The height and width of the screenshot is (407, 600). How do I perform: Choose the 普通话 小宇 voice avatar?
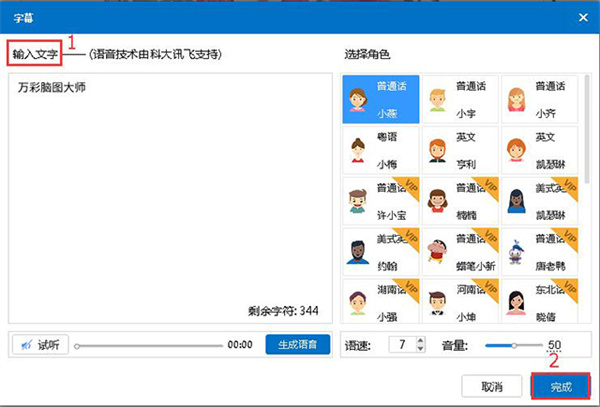[x=460, y=99]
